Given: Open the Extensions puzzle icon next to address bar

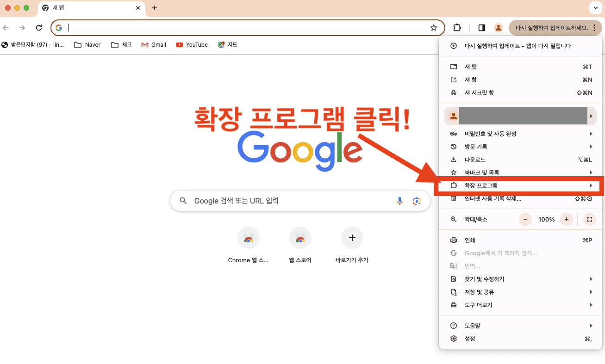Looking at the screenshot, I should point(457,27).
